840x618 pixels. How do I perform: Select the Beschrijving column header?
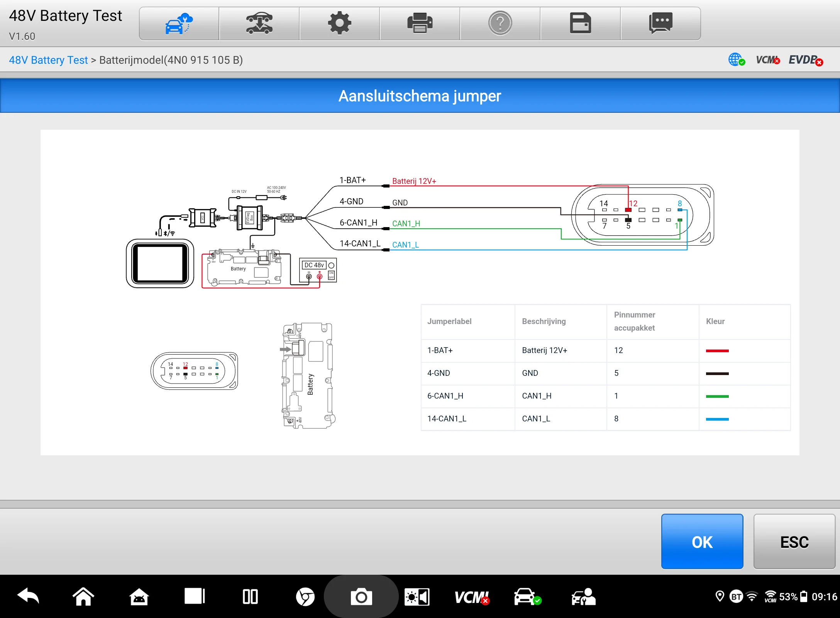[561, 321]
